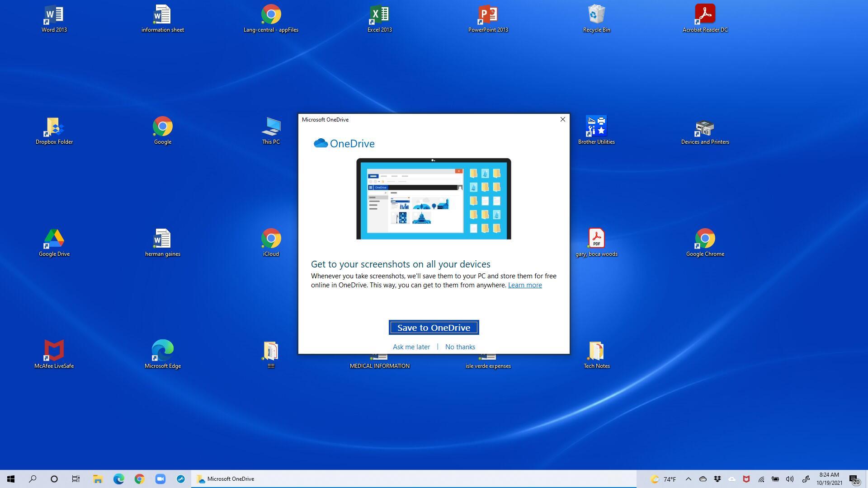Screen dimensions: 868x488
Task: Click the OneDrive laptop illustration
Action: [x=434, y=199]
